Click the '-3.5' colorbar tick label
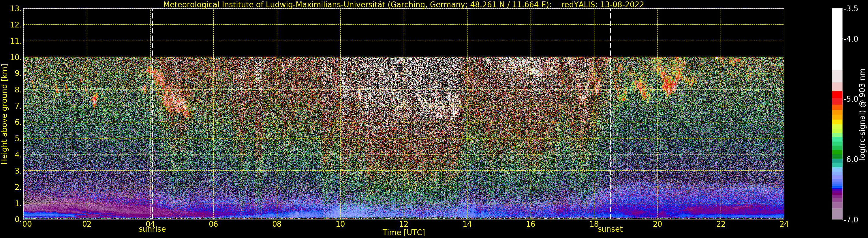Image resolution: width=868 pixels, height=238 pixels. [851, 9]
